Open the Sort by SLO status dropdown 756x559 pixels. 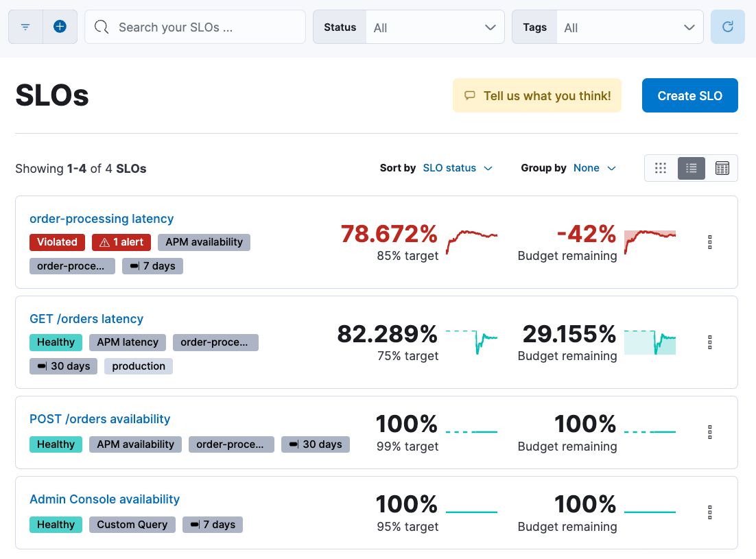coord(458,168)
